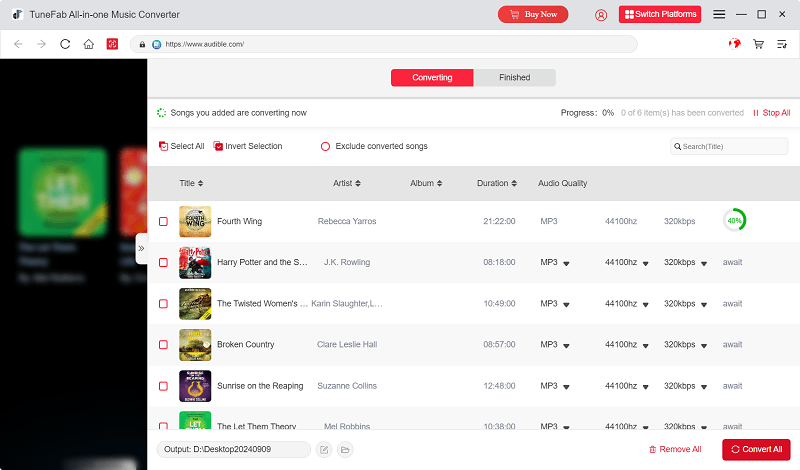This screenshot has width=800, height=470.
Task: Click the await status for Broken Country
Action: pos(732,345)
